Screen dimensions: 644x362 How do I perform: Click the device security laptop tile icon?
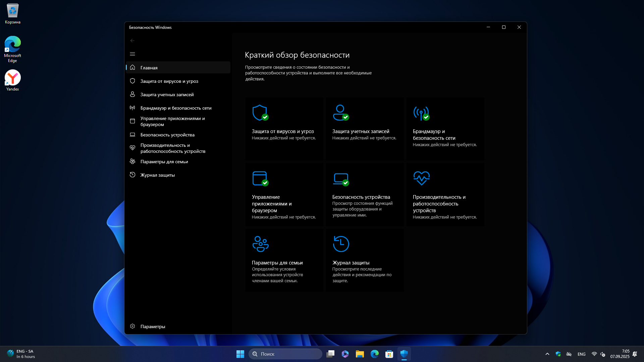(x=341, y=179)
